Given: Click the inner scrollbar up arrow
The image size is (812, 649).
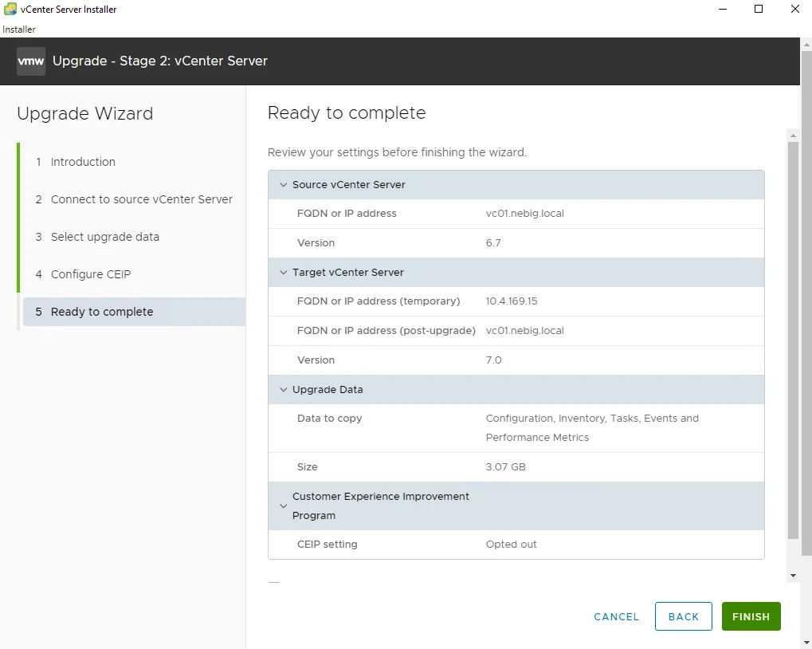Looking at the screenshot, I should [x=793, y=136].
